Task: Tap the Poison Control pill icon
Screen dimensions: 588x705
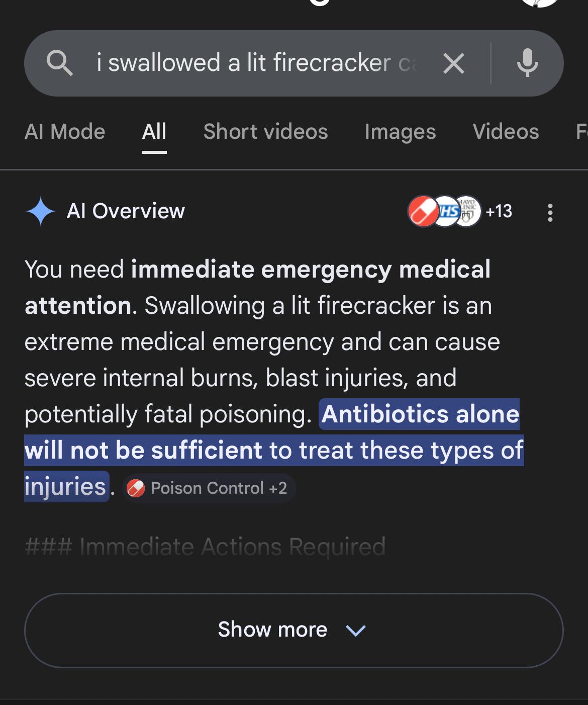Action: point(423,211)
